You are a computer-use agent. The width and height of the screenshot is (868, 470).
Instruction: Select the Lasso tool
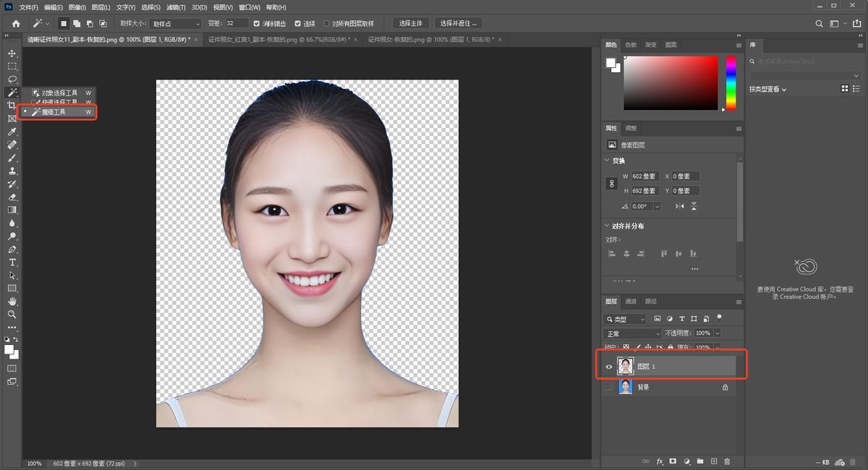click(x=12, y=80)
